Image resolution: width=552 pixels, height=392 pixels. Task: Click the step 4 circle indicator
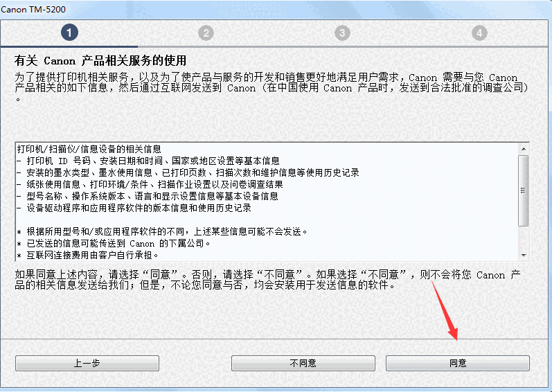479,33
